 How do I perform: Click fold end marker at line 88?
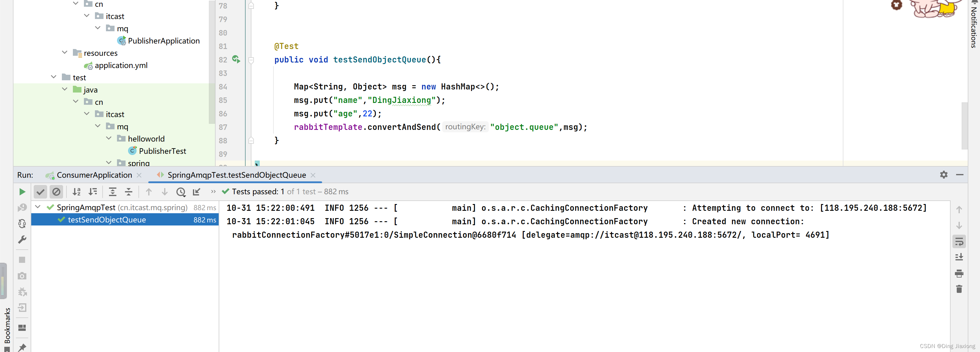coord(251,140)
